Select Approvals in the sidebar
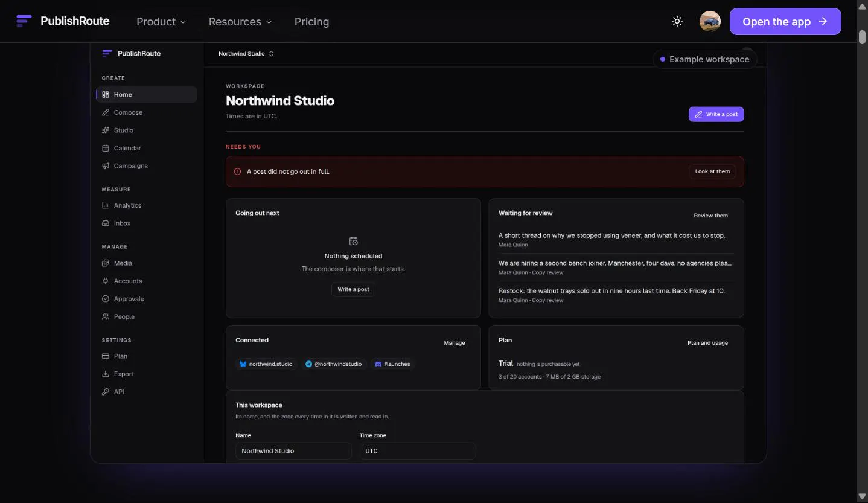868x503 pixels. (x=147, y=298)
